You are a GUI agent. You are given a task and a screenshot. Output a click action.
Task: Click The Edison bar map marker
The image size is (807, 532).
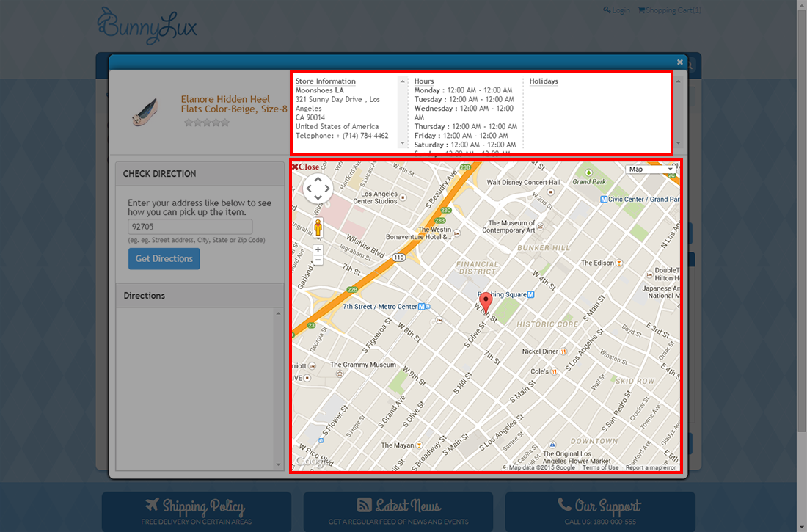coord(619,263)
